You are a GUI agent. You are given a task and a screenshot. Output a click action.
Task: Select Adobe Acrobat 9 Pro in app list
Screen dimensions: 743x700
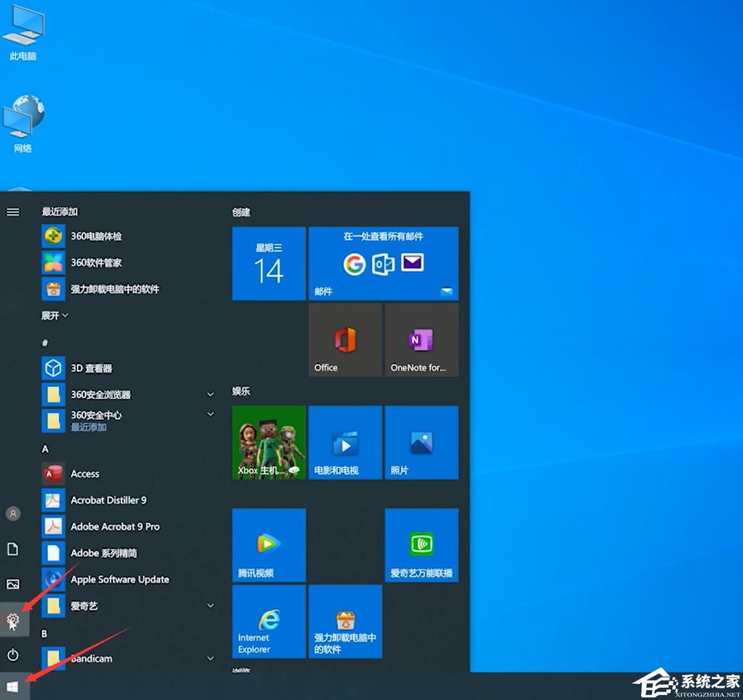(x=114, y=527)
